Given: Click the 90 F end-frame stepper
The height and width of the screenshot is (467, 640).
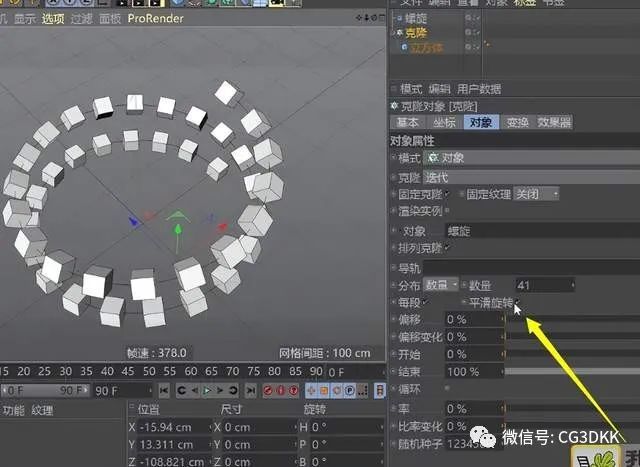Looking at the screenshot, I should pos(150,391).
